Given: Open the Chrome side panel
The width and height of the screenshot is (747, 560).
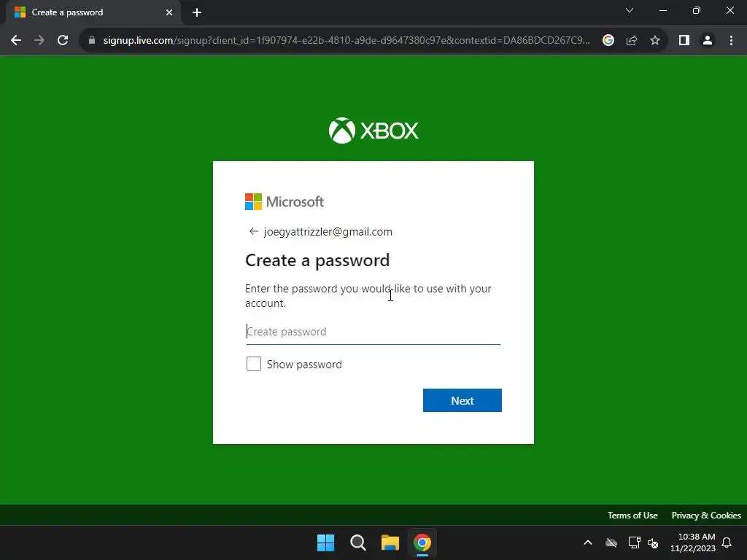Looking at the screenshot, I should pyautogui.click(x=684, y=41).
